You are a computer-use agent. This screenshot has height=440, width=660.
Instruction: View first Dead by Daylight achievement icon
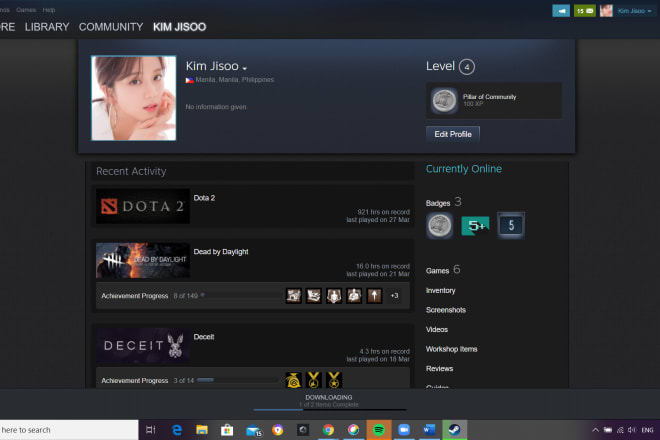[294, 296]
